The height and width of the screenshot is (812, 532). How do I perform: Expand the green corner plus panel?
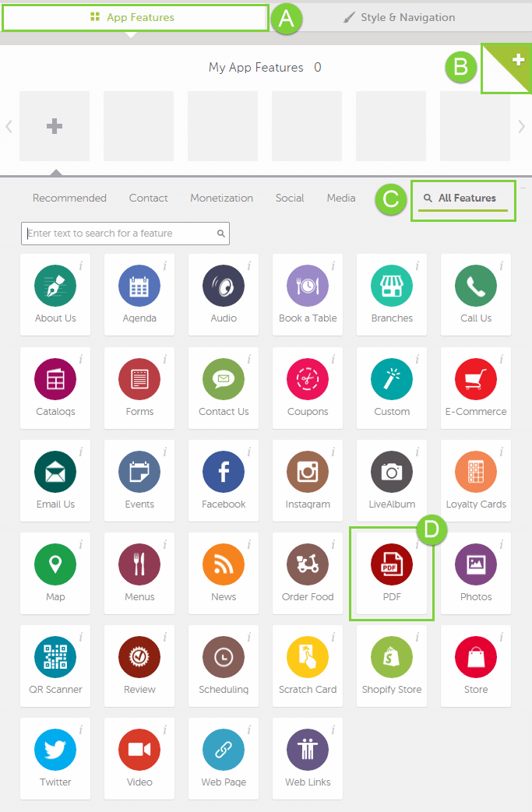click(507, 69)
